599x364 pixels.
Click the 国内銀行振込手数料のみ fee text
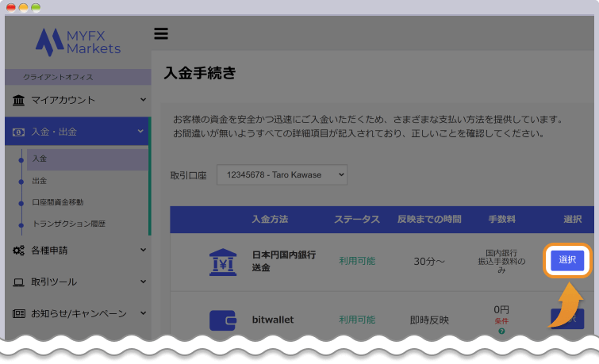501,261
